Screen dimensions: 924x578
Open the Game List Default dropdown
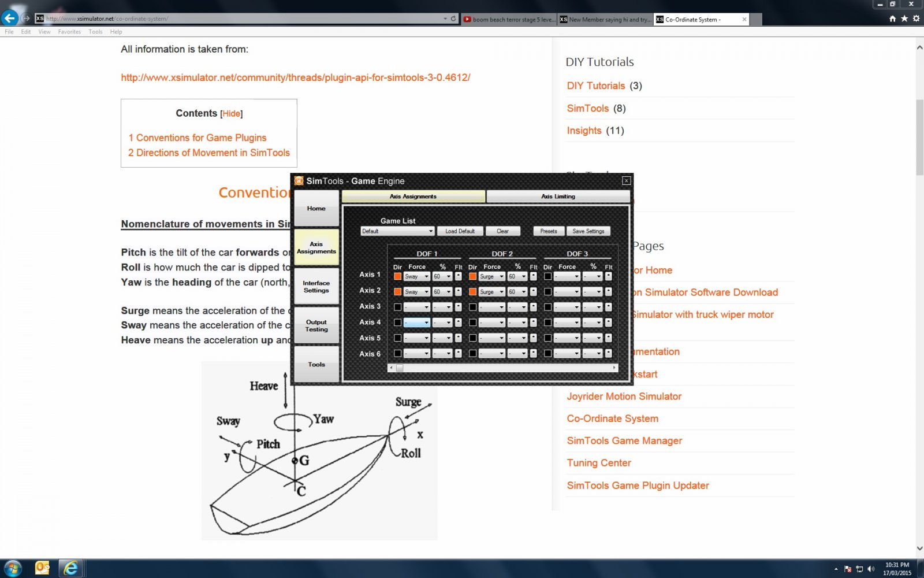[397, 231]
